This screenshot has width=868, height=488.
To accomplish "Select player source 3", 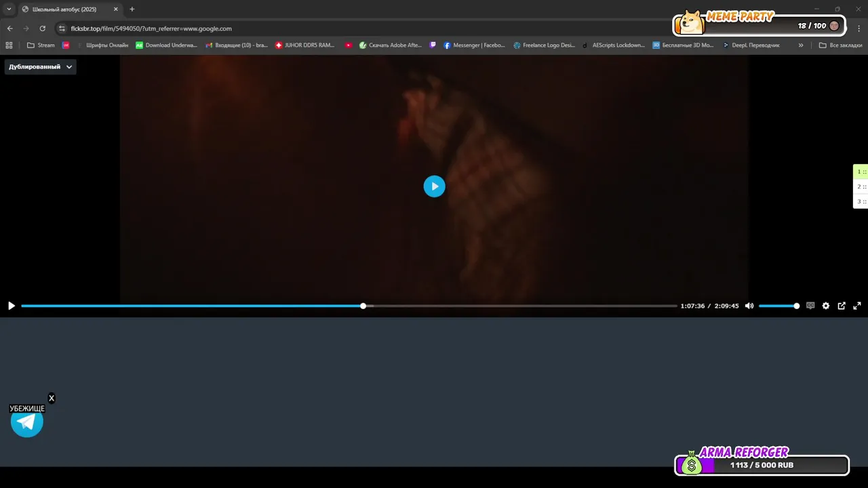I will (861, 201).
